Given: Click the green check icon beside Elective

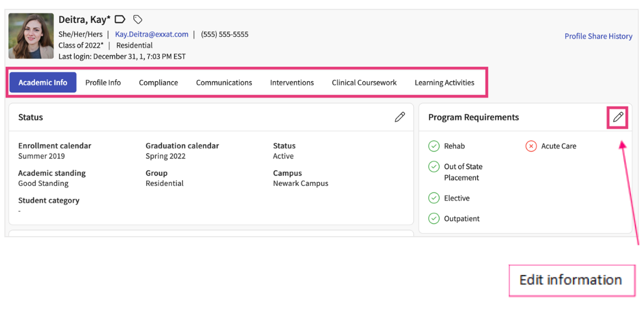Looking at the screenshot, I should [434, 198].
